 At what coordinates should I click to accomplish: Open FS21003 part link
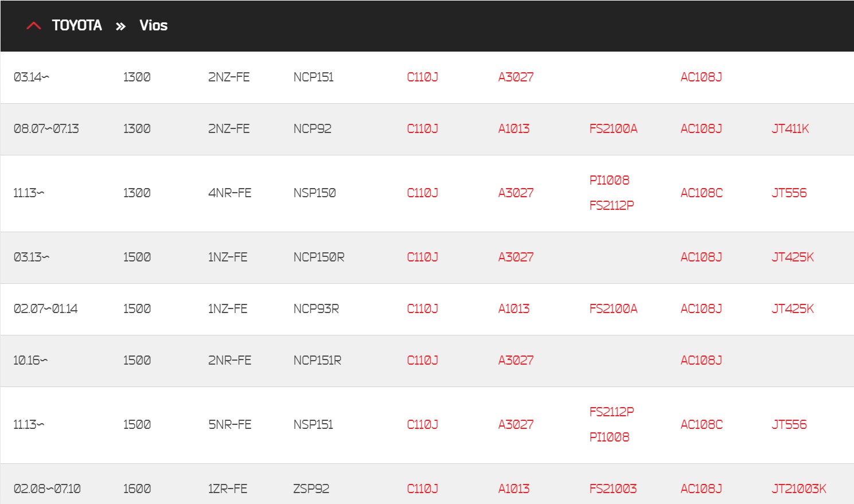613,489
